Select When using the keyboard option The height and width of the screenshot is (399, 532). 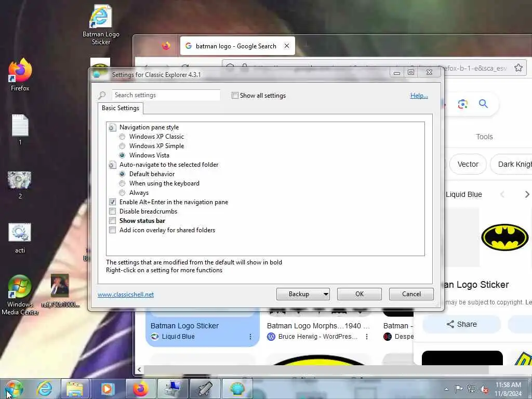(122, 183)
